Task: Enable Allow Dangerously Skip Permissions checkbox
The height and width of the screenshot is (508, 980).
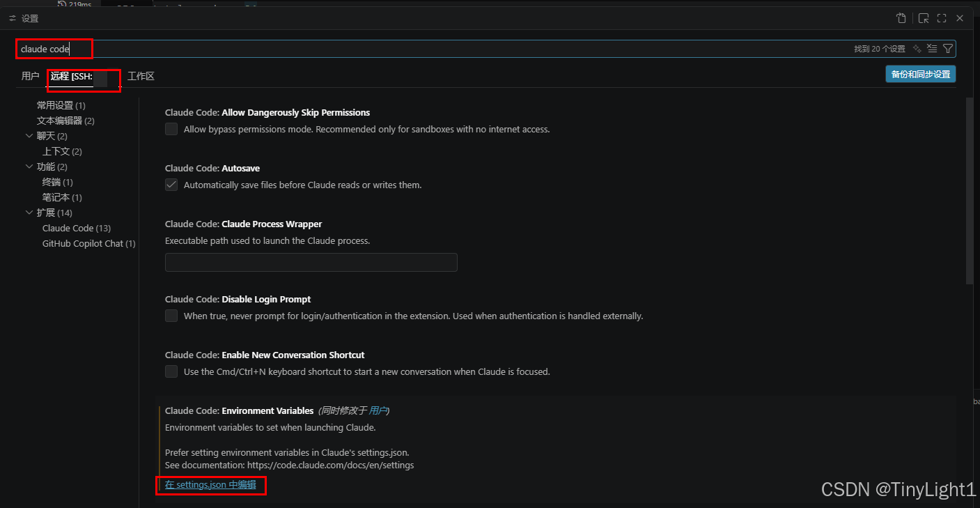Action: pyautogui.click(x=171, y=129)
